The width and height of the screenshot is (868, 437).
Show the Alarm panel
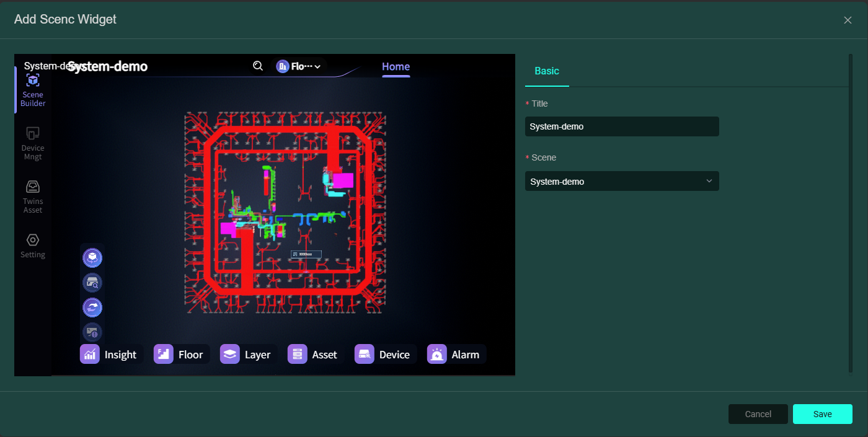pos(456,355)
